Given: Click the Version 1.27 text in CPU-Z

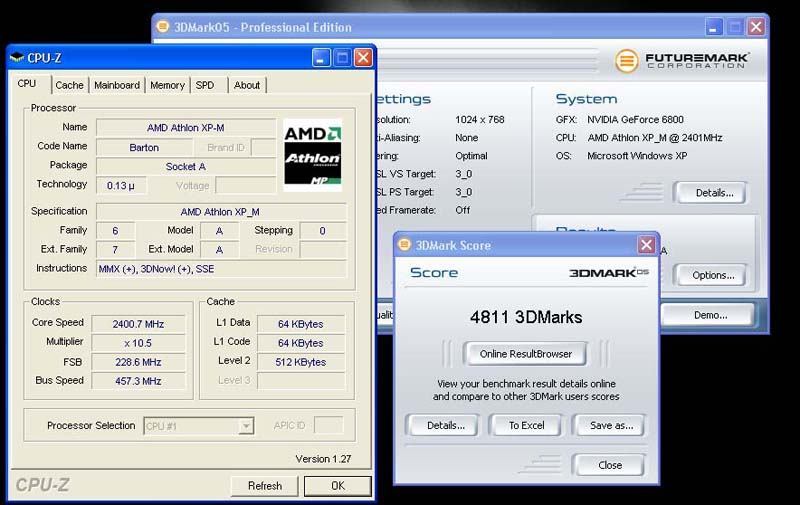Looking at the screenshot, I should click(x=323, y=459).
